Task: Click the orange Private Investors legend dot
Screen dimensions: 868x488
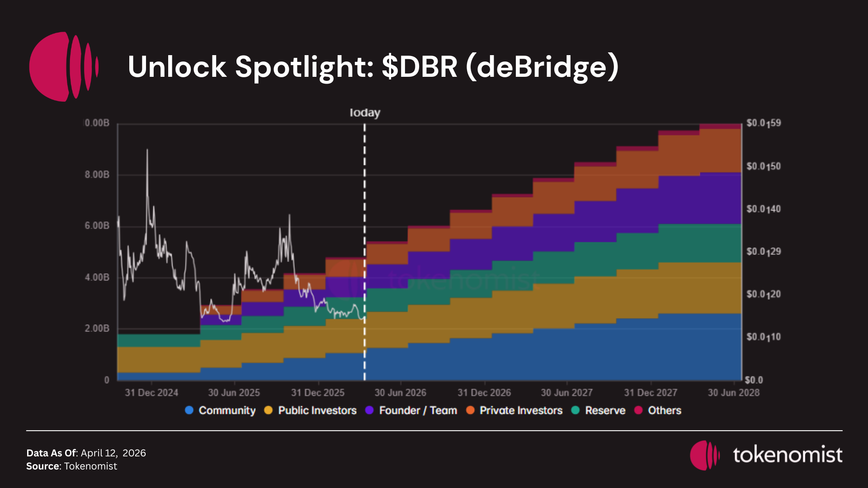Action: click(x=470, y=410)
